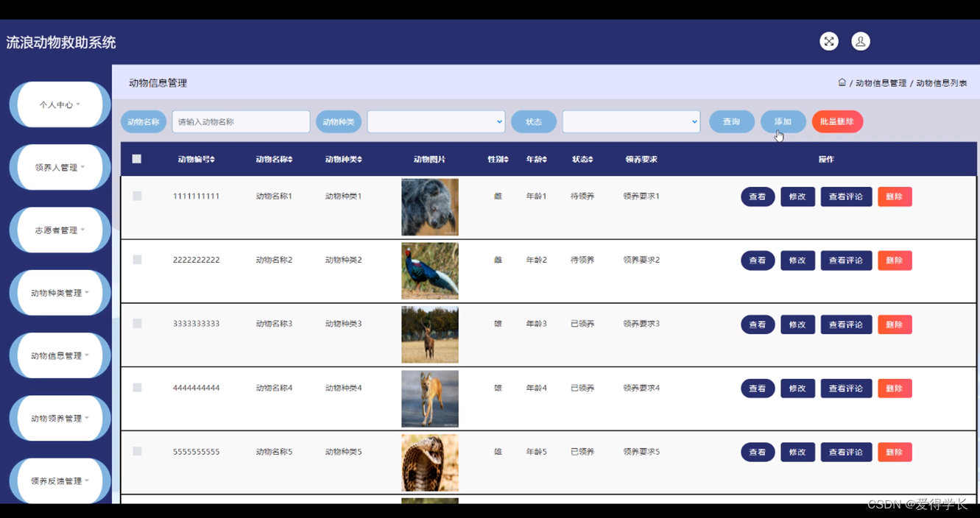Open 查看评论 for 动物名称5 row
Screen dimensions: 980x518
pos(846,452)
